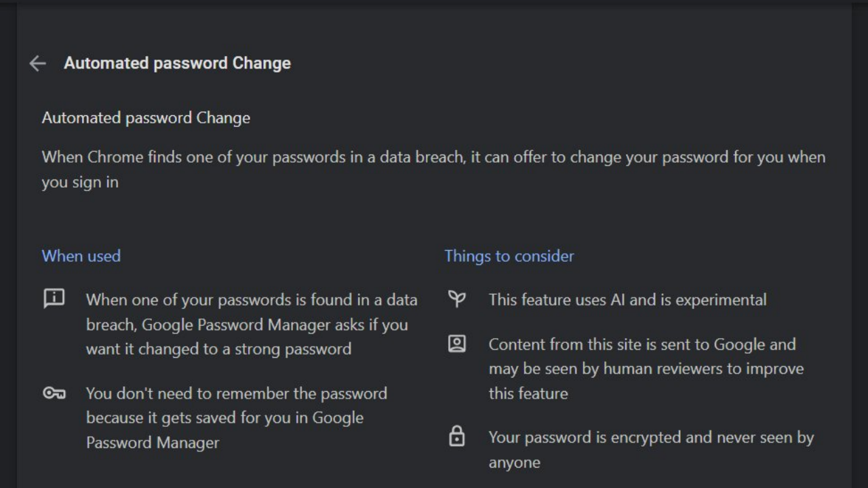Click the human reviewers person icon

(x=457, y=344)
